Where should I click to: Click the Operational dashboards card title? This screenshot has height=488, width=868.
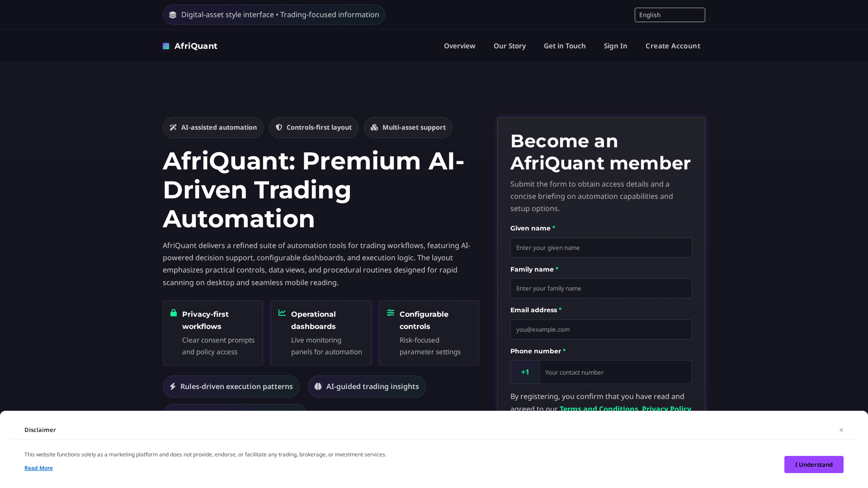[x=313, y=320]
